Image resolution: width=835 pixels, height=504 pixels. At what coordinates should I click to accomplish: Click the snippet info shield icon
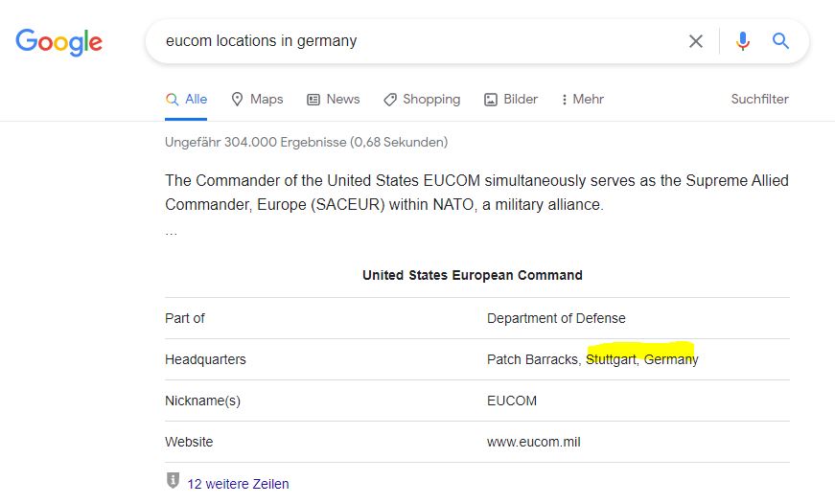[173, 480]
